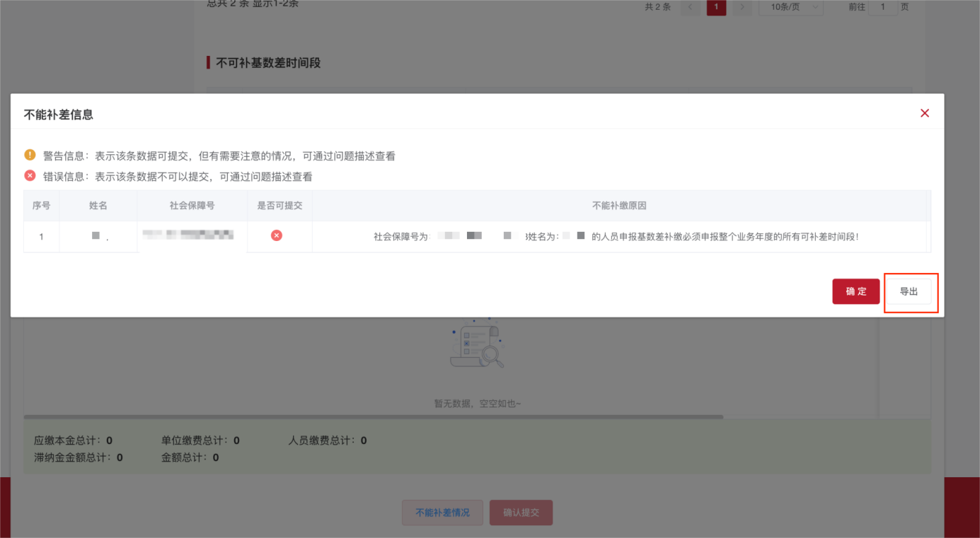980x538 pixels.
Task: Click the 姓名 column header
Action: [98, 205]
